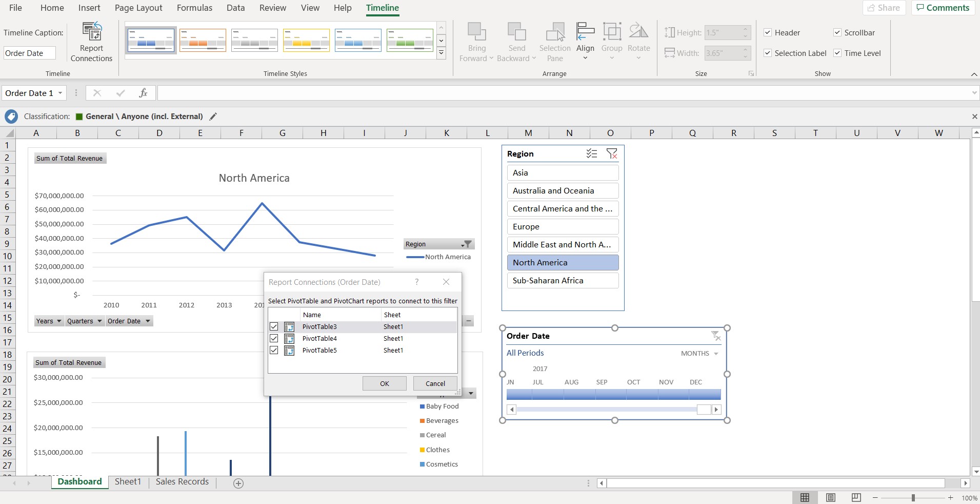Image resolution: width=980 pixels, height=504 pixels.
Task: Click Cancel in the Report Connections dialog
Action: point(435,383)
